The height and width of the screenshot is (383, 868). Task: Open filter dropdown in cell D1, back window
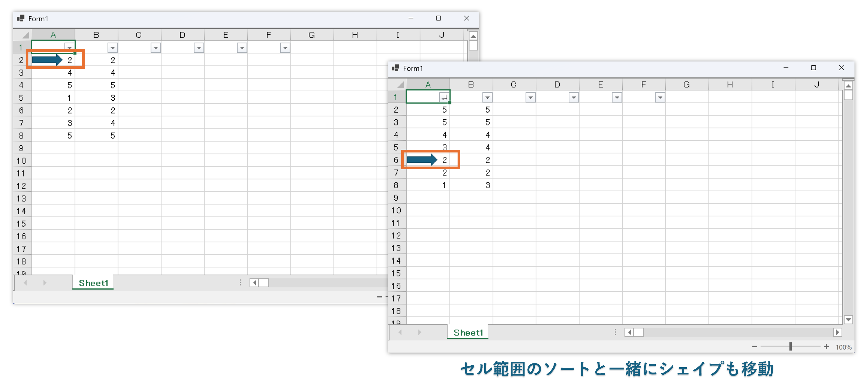click(x=199, y=48)
